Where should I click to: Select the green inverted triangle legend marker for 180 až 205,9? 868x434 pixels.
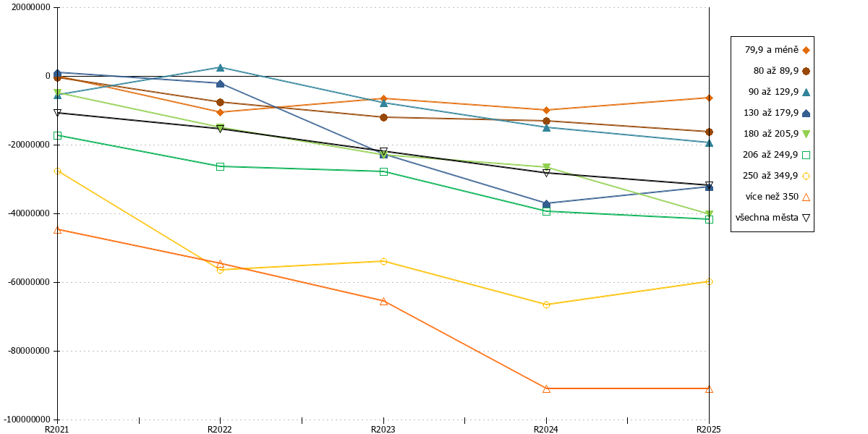coord(806,134)
